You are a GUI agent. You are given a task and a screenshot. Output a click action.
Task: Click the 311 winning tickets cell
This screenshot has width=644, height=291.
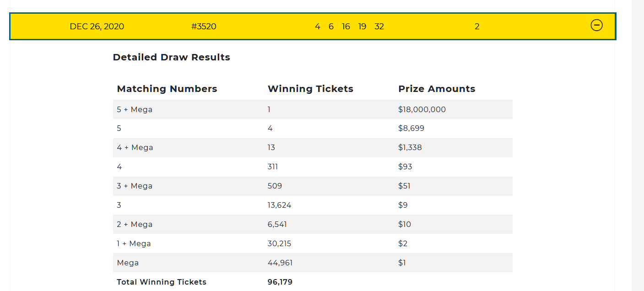point(273,167)
